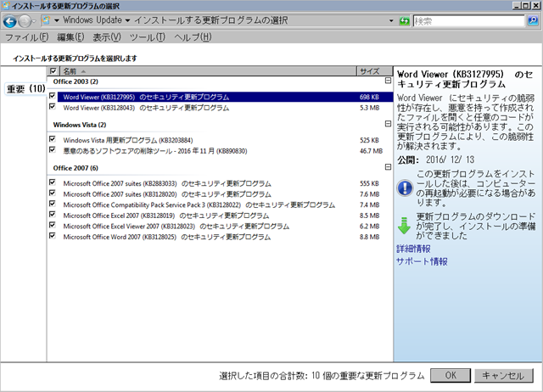543x392 pixels.
Task: Uncheck Word Viewer (KB3128043) update
Action: 53,106
